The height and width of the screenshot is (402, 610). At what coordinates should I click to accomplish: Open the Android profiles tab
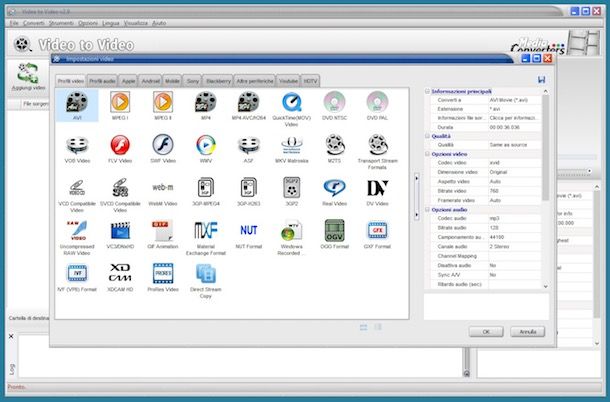[x=151, y=81]
